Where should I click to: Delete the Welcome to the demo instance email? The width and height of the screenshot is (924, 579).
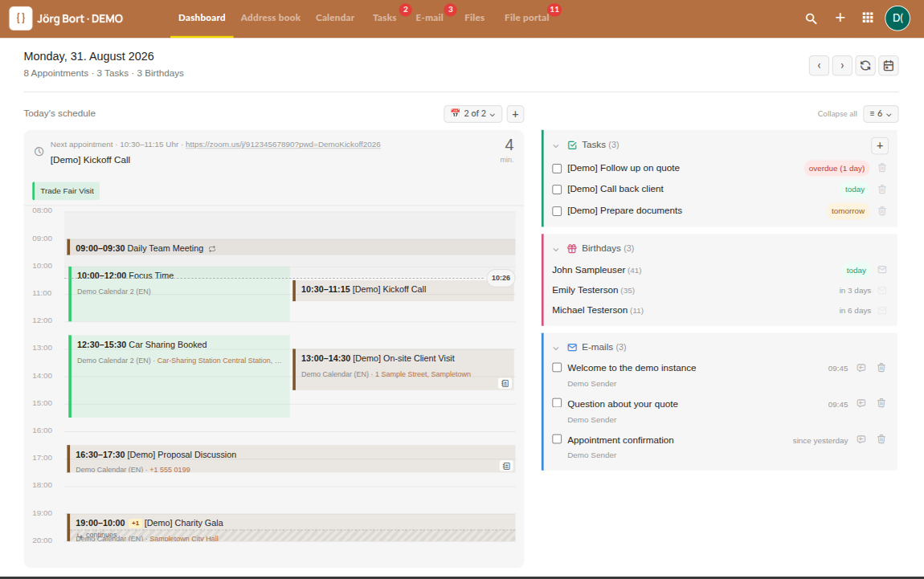pos(881,368)
